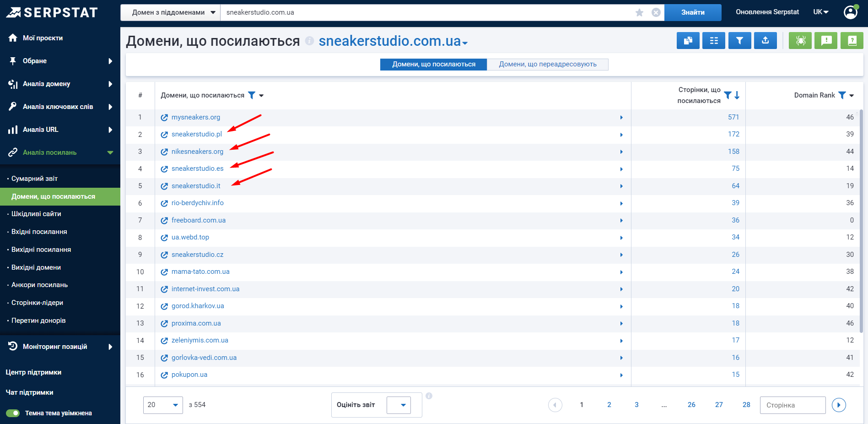
Task: Click the blue search submit button
Action: pyautogui.click(x=692, y=12)
